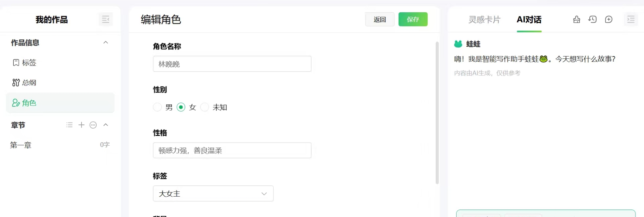Click the 角色名称 input field
644x217 pixels.
pyautogui.click(x=232, y=64)
